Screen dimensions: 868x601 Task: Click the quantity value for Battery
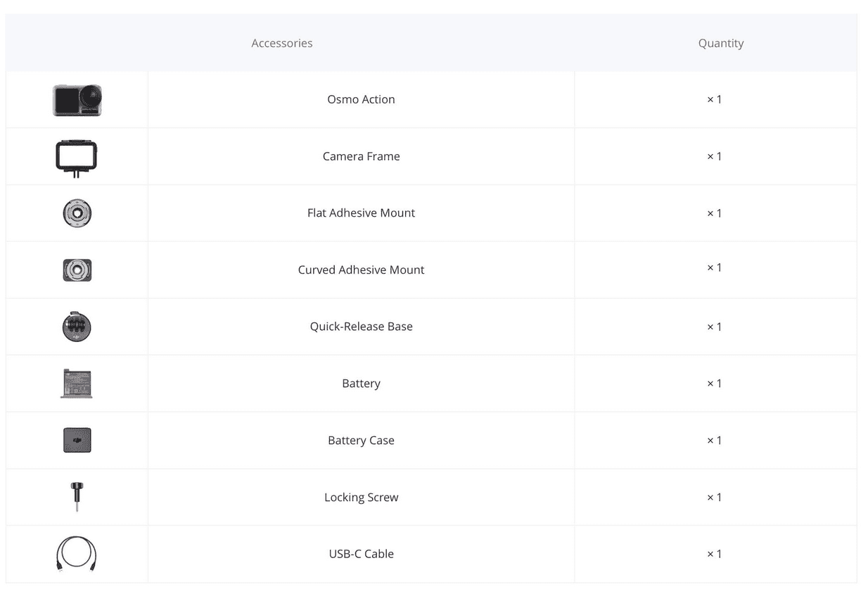click(714, 384)
